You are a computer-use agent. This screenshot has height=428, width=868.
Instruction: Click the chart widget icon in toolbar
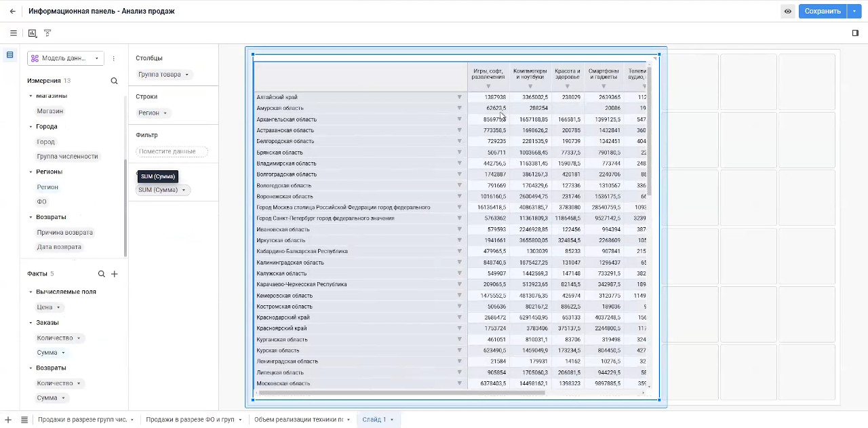click(33, 33)
